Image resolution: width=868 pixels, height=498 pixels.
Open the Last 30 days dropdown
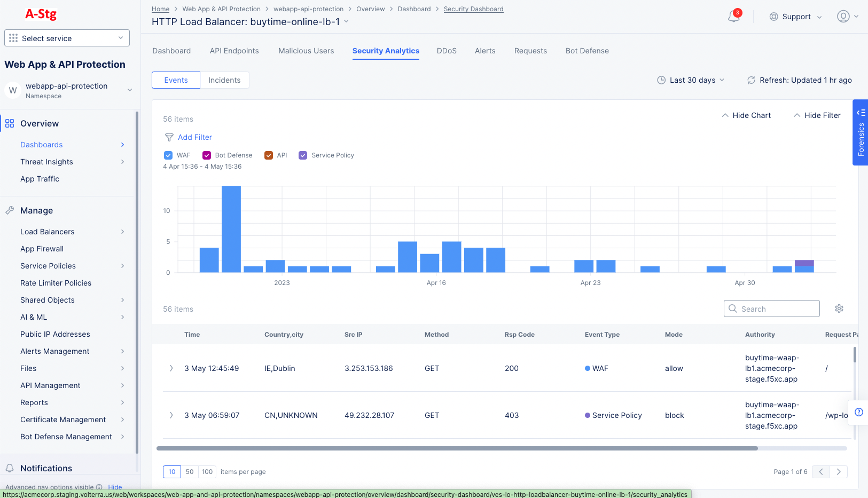click(691, 80)
